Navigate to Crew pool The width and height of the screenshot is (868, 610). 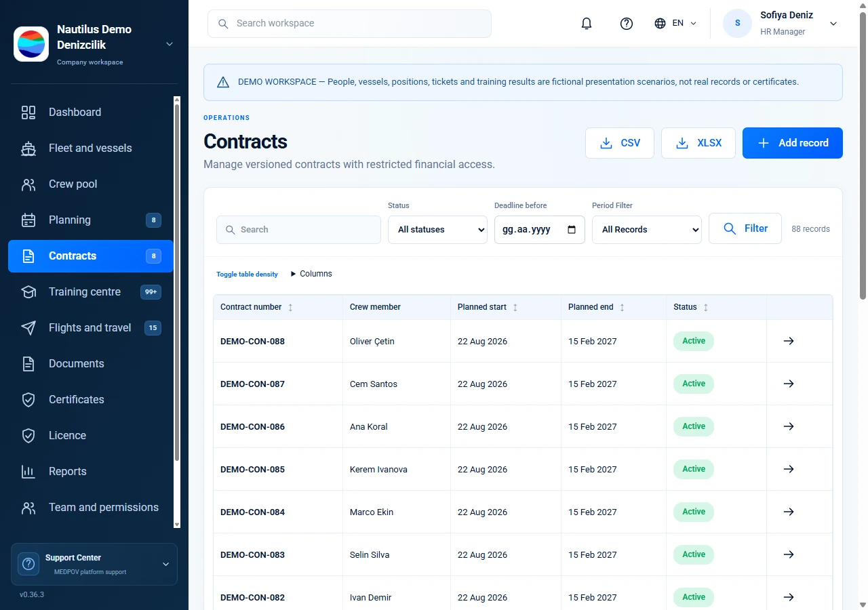coord(91,184)
